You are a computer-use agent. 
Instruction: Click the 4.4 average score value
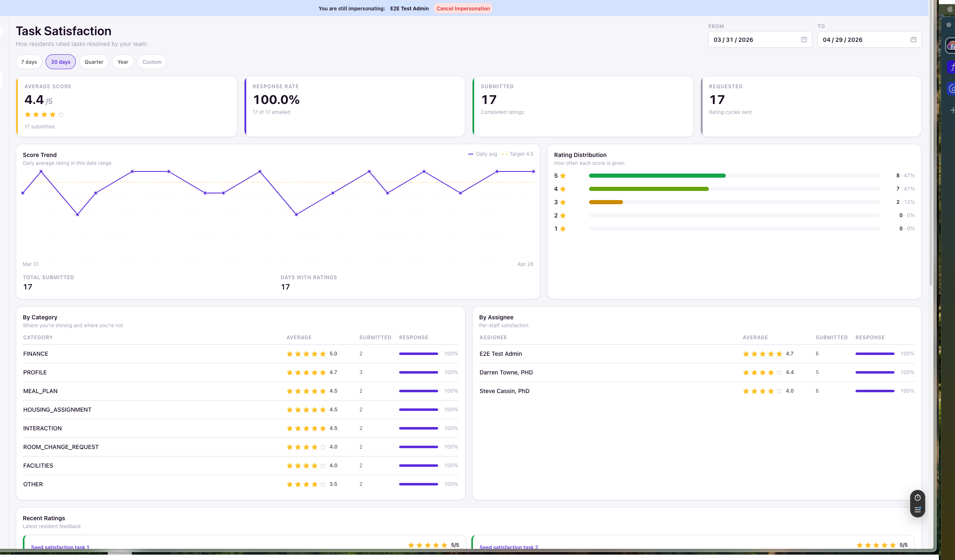click(34, 100)
